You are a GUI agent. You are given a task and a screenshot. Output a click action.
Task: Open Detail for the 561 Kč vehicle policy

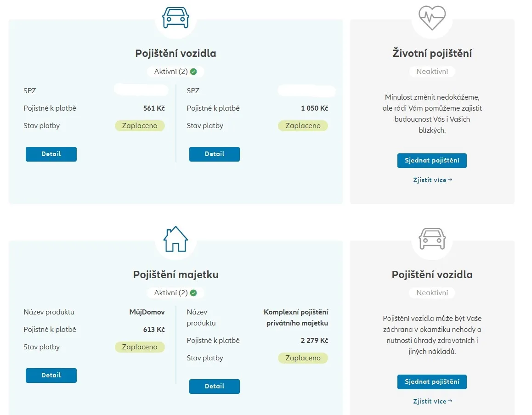(51, 154)
